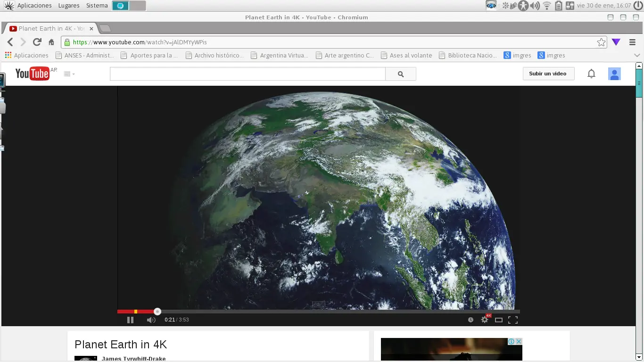Click the advertisement thumbnail

[x=452, y=350]
